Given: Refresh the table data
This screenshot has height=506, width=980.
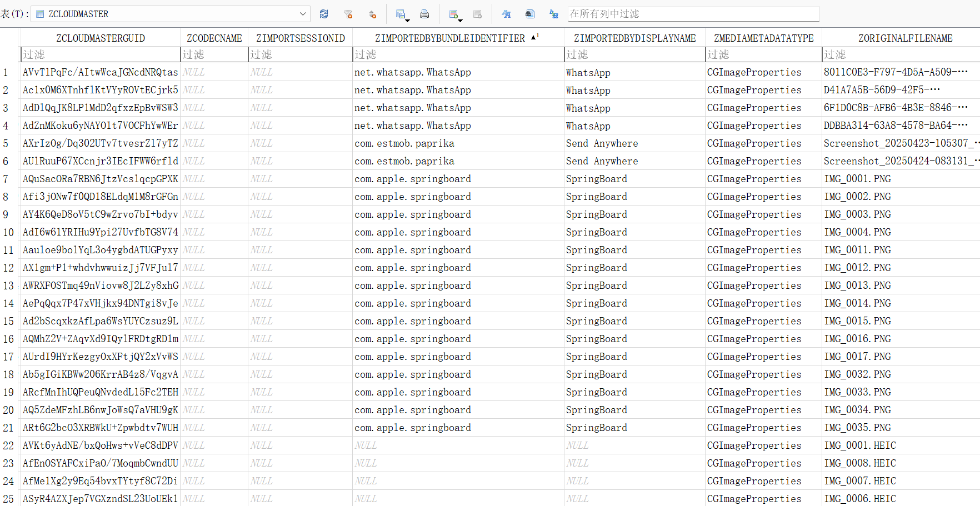Looking at the screenshot, I should pos(324,14).
